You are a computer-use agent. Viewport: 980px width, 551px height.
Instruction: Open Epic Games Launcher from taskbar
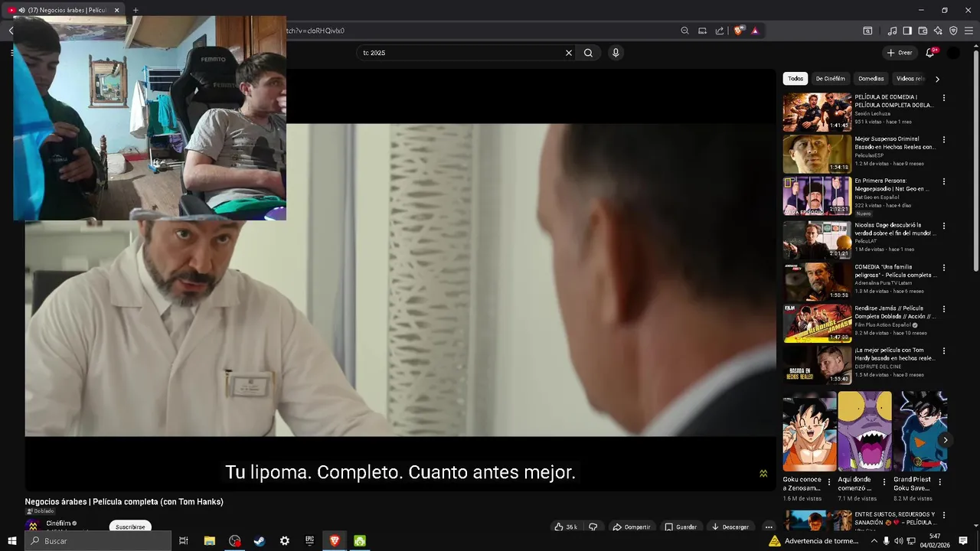coord(309,541)
